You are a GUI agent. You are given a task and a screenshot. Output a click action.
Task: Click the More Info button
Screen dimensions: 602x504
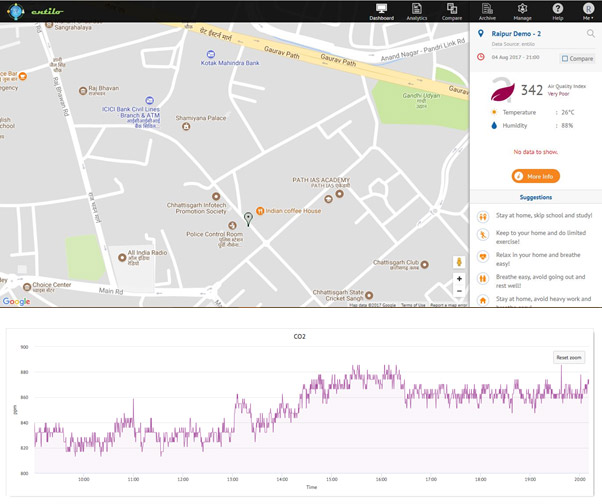[x=536, y=176]
